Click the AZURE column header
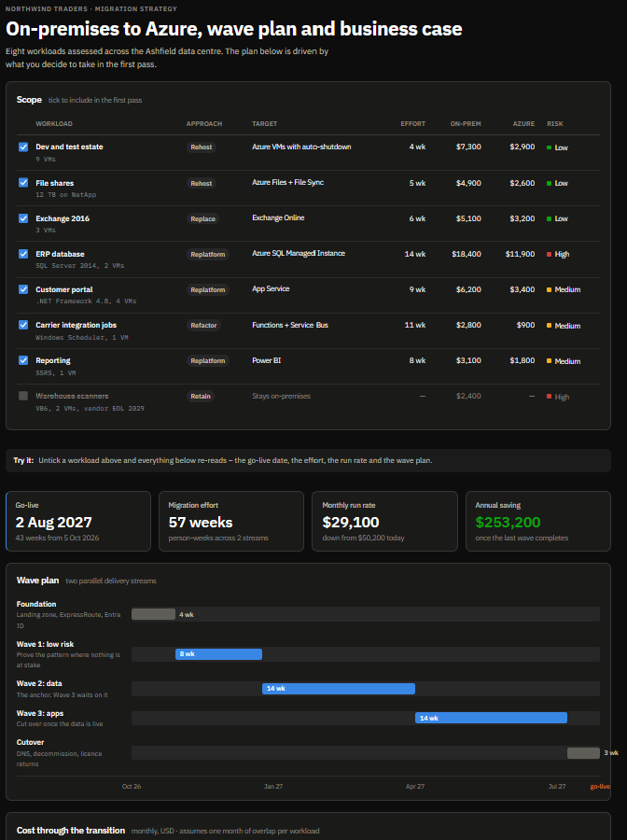Screen dimensions: 627x840 tap(523, 124)
